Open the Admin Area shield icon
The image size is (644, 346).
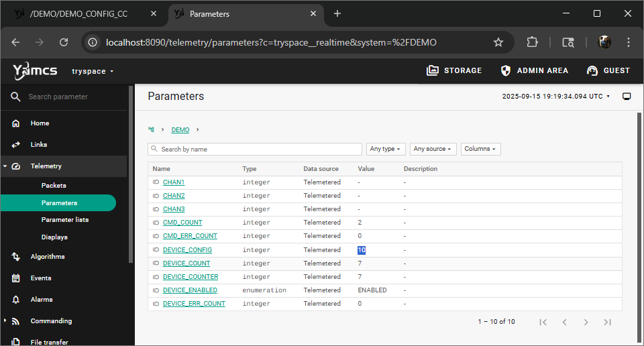[506, 70]
